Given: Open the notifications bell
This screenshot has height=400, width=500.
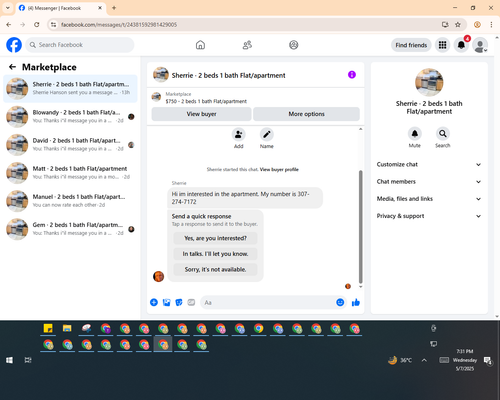Looking at the screenshot, I should point(461,45).
